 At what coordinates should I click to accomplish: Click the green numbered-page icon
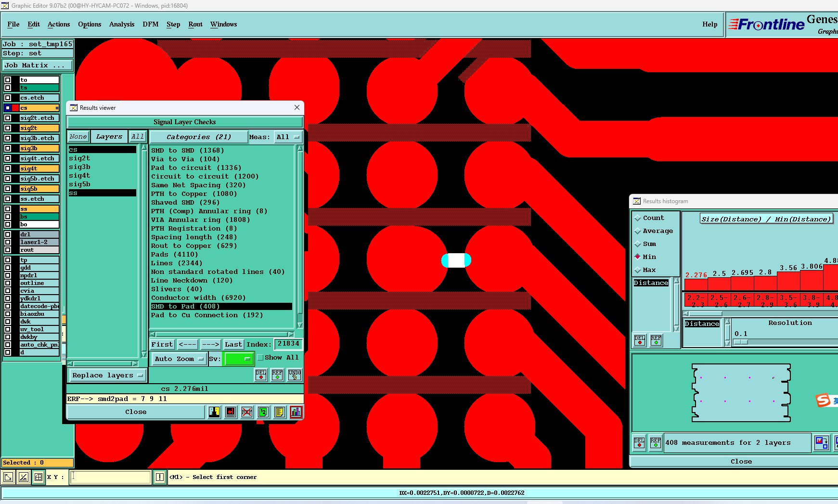263,412
